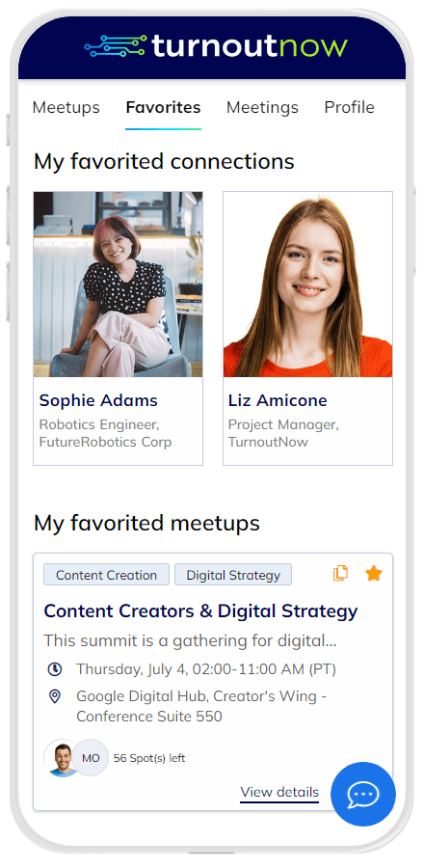The width and height of the screenshot is (424, 868).
Task: Click the 56 Spot(s) left text
Action: coord(149,758)
